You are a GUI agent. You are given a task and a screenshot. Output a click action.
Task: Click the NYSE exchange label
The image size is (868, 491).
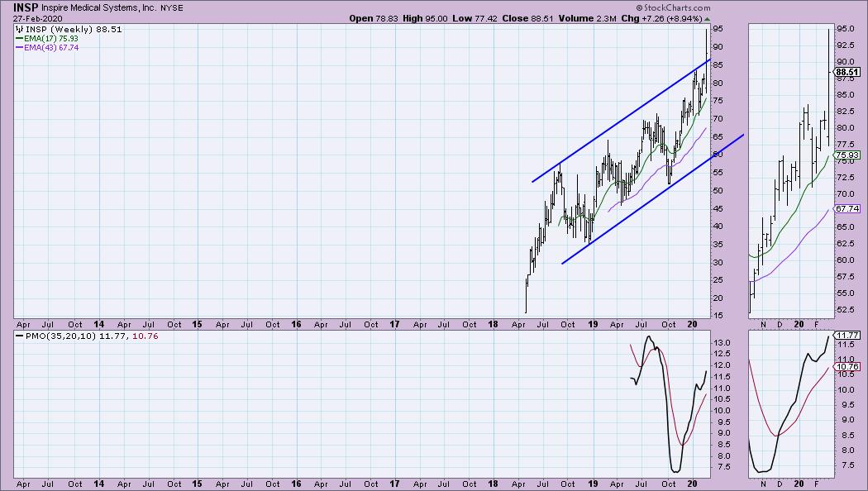pyautogui.click(x=172, y=8)
